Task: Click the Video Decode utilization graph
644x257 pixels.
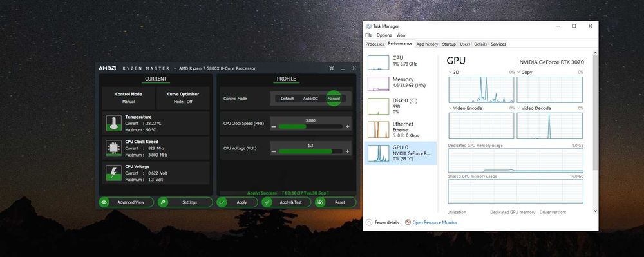Action: 549,126
